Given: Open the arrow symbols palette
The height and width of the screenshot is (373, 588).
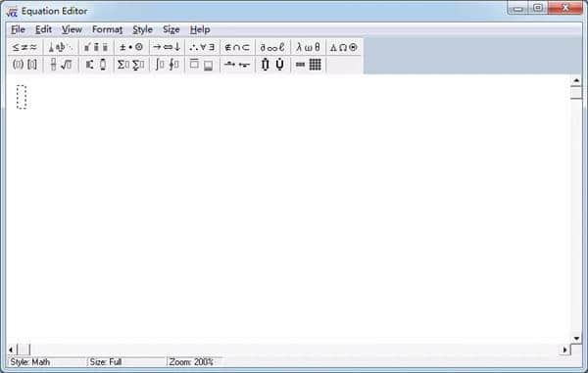Looking at the screenshot, I should coord(167,47).
